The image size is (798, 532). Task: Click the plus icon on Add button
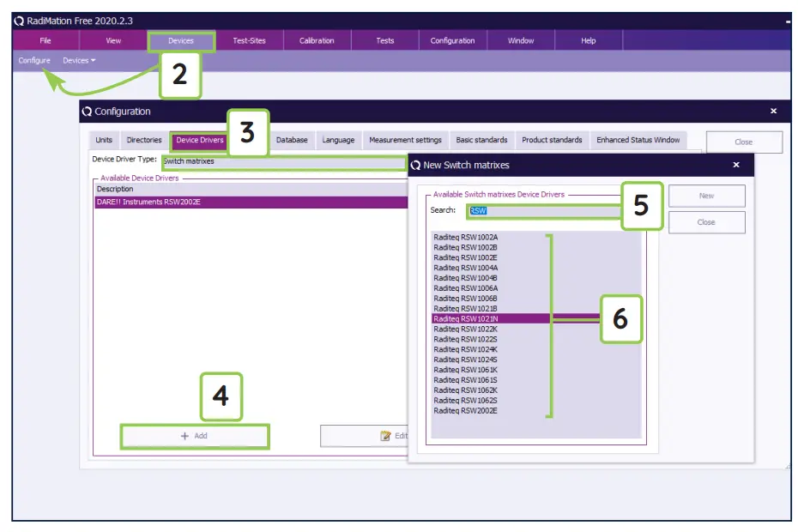click(x=184, y=436)
